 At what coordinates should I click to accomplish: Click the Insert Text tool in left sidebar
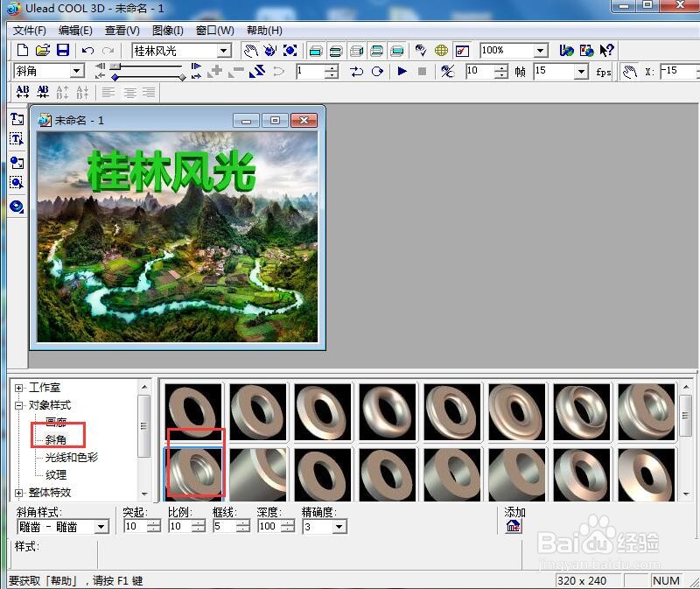pos(17,119)
